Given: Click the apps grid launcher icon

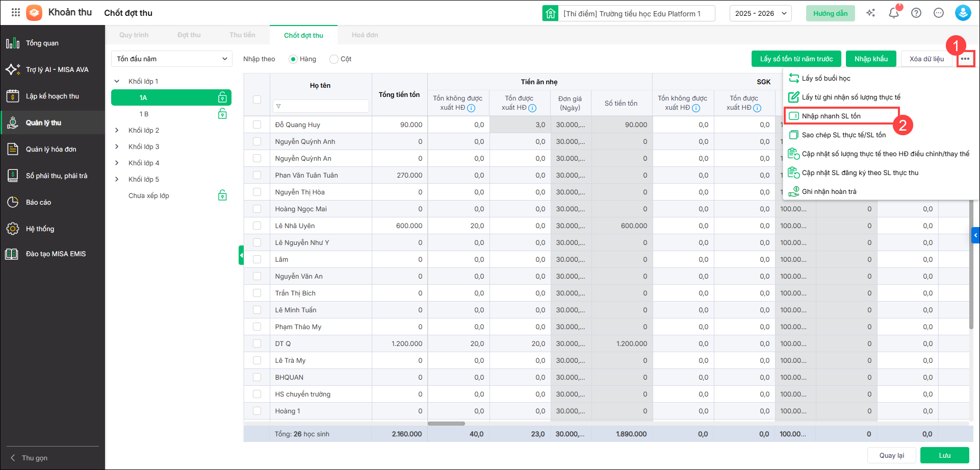Looking at the screenshot, I should click(16, 12).
